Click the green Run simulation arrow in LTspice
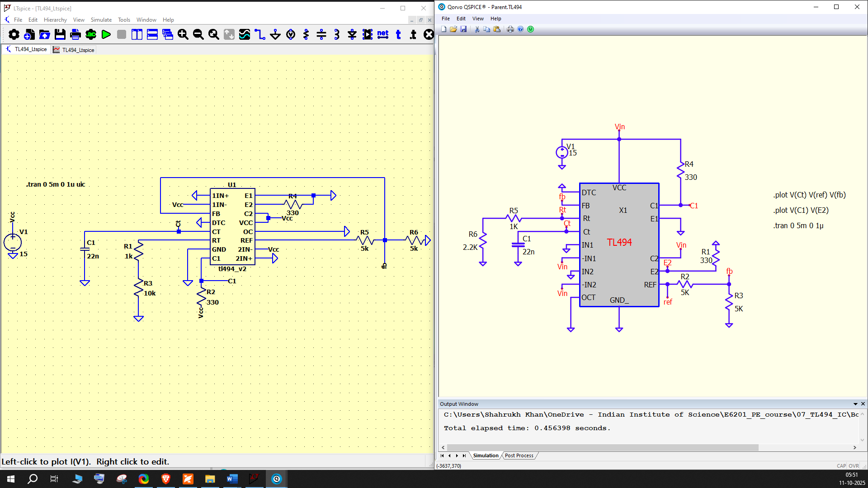This screenshot has width=868, height=488. [106, 35]
